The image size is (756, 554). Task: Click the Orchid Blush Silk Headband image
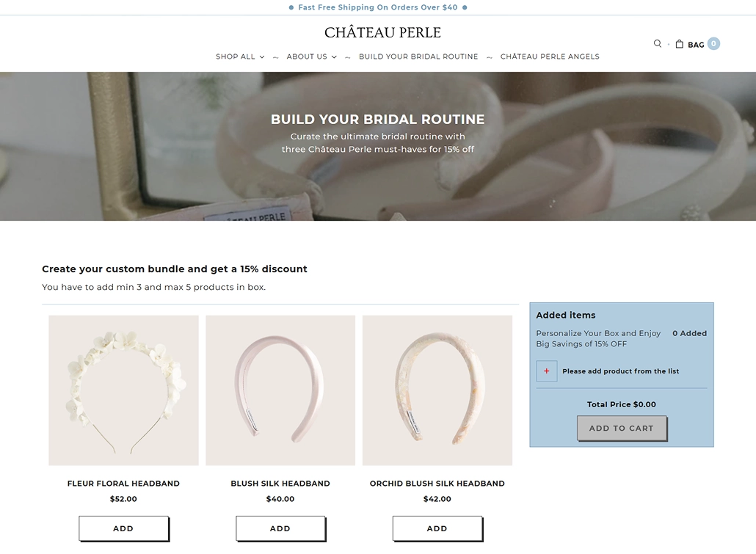(x=437, y=390)
